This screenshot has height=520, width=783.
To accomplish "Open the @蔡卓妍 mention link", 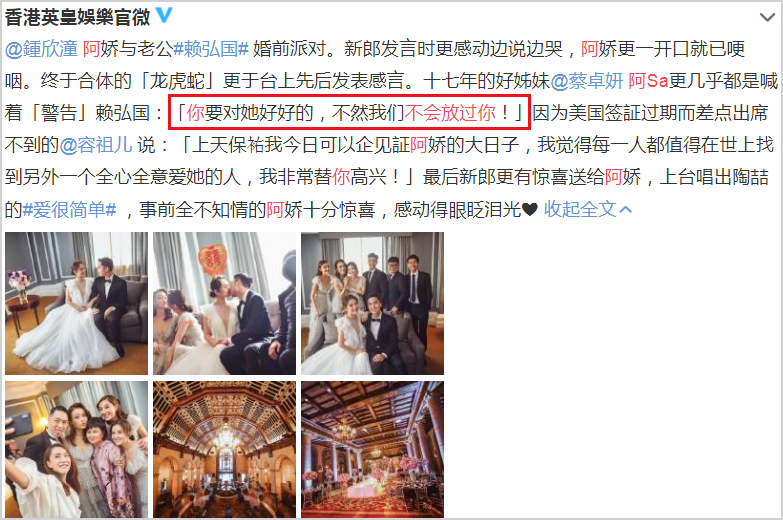I will coord(587,81).
